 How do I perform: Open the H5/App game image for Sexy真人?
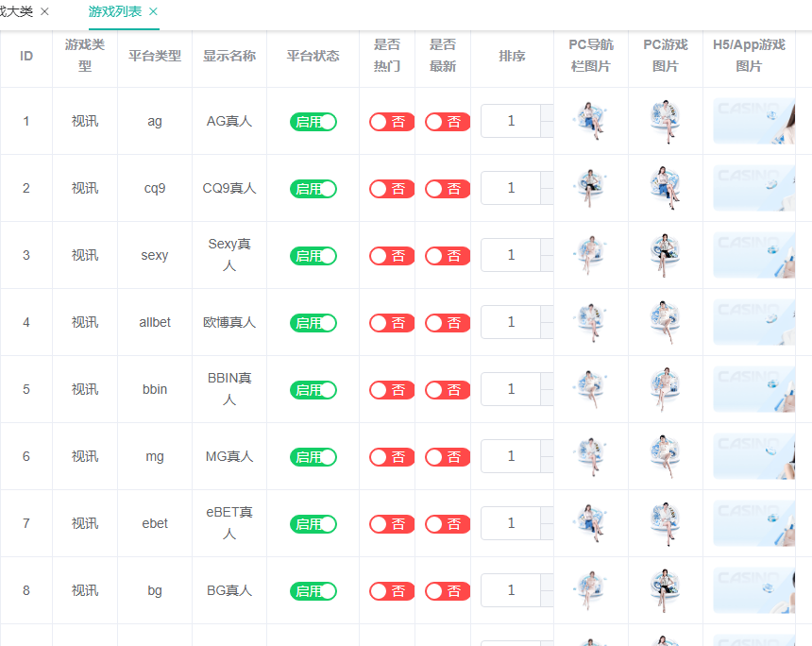pos(754,255)
